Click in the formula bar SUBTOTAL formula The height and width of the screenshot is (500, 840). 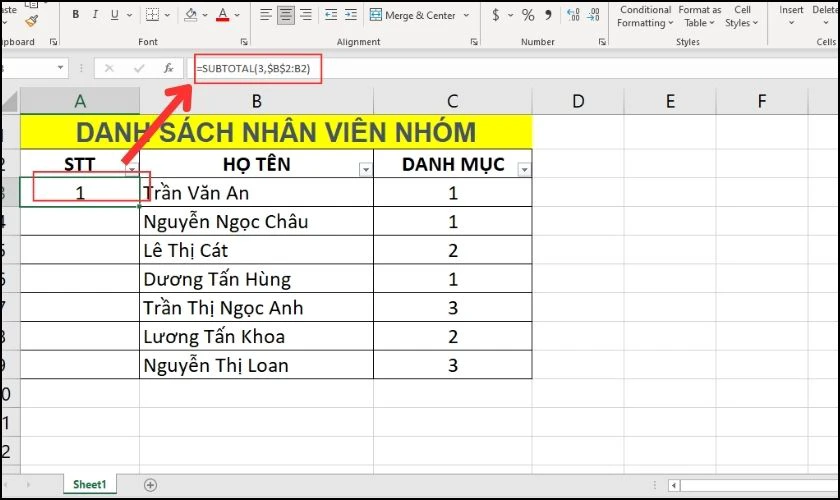(x=253, y=69)
